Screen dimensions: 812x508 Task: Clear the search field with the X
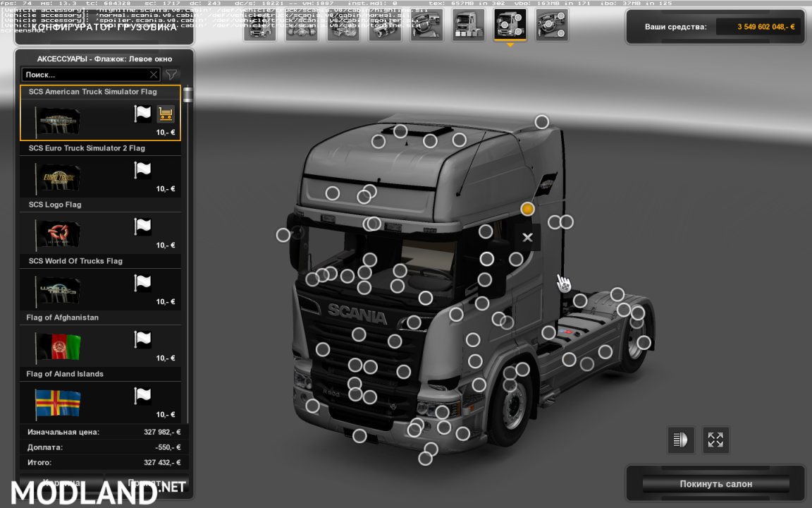[x=153, y=75]
